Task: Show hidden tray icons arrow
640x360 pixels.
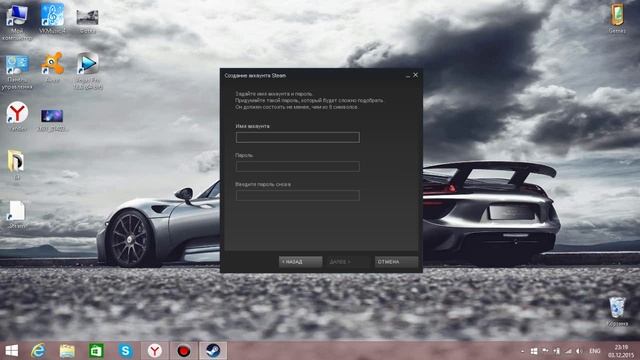Action: point(522,351)
